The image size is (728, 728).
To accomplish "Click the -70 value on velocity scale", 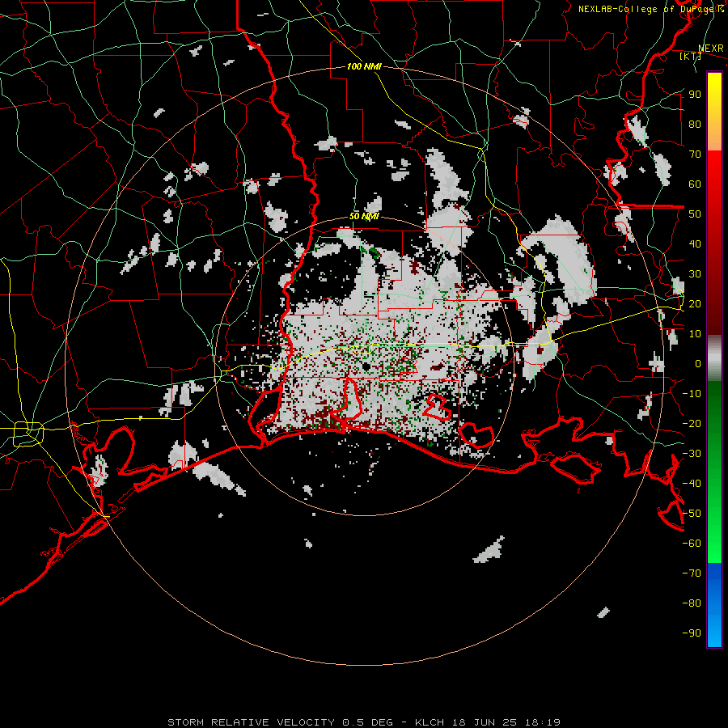I will [x=692, y=574].
